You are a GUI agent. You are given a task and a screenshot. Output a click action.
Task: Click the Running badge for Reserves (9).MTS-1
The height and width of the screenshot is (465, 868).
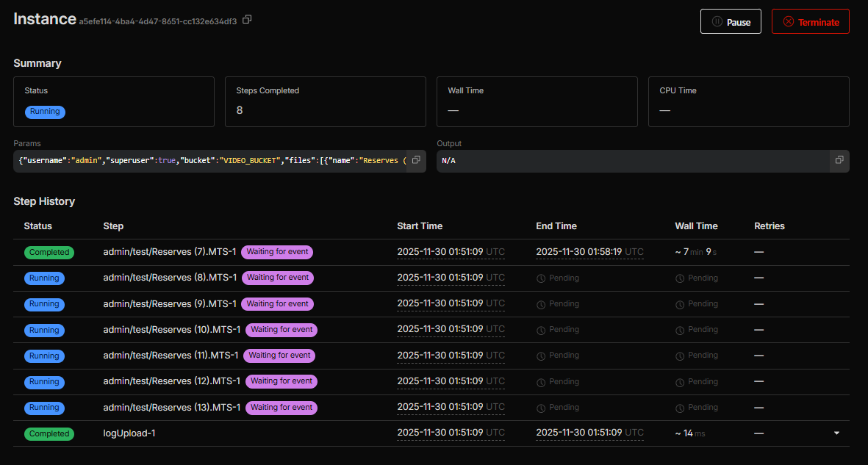pyautogui.click(x=44, y=304)
